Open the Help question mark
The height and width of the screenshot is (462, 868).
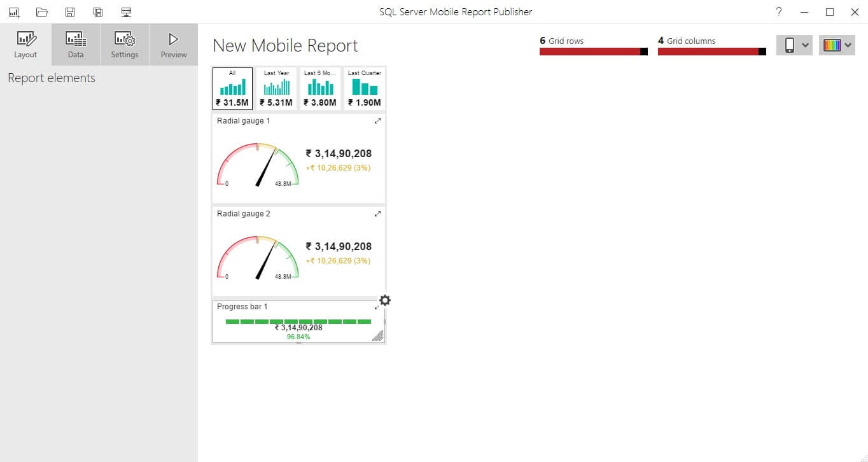(x=779, y=12)
